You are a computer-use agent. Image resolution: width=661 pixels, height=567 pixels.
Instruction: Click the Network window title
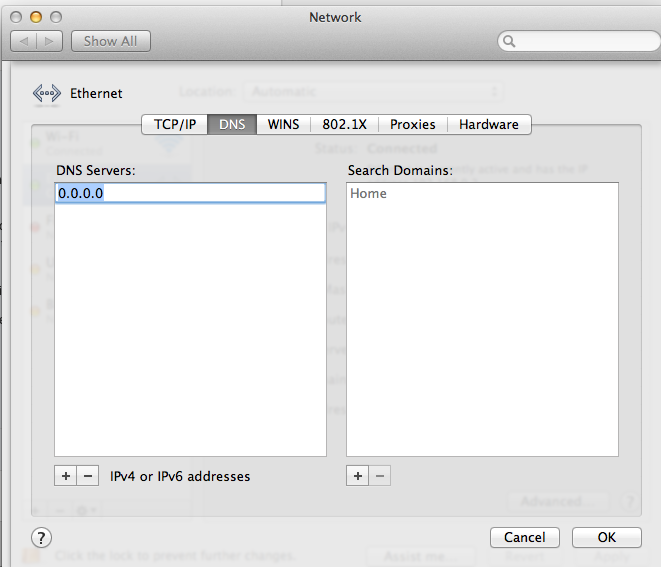335,17
